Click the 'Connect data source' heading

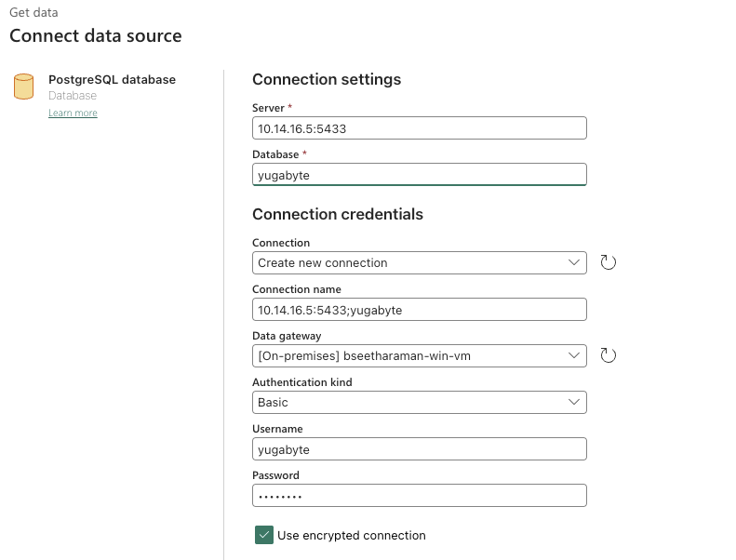click(96, 36)
